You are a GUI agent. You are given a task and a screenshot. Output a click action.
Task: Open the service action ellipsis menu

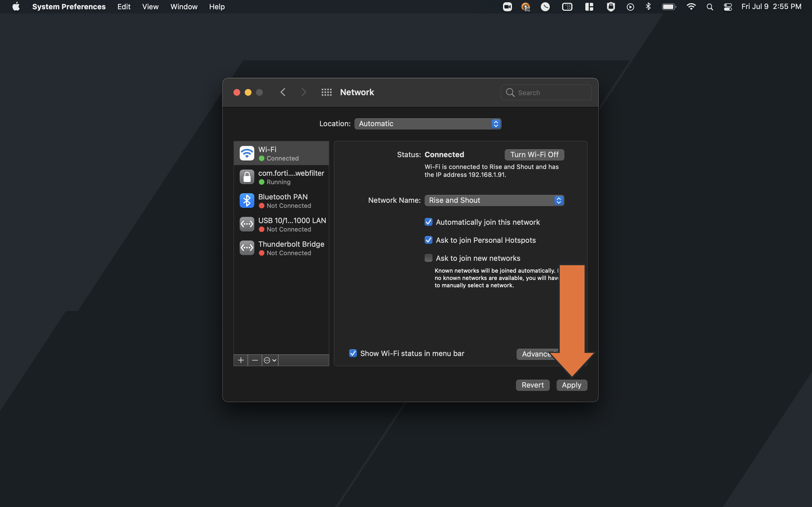pyautogui.click(x=270, y=360)
